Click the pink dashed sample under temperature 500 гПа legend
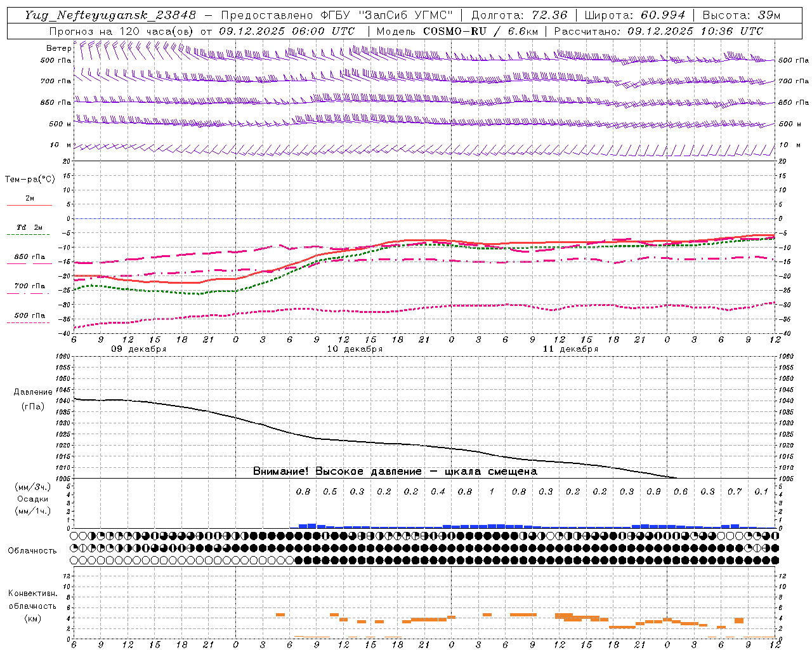Image resolution: width=812 pixels, height=650 pixels. pos(28,322)
